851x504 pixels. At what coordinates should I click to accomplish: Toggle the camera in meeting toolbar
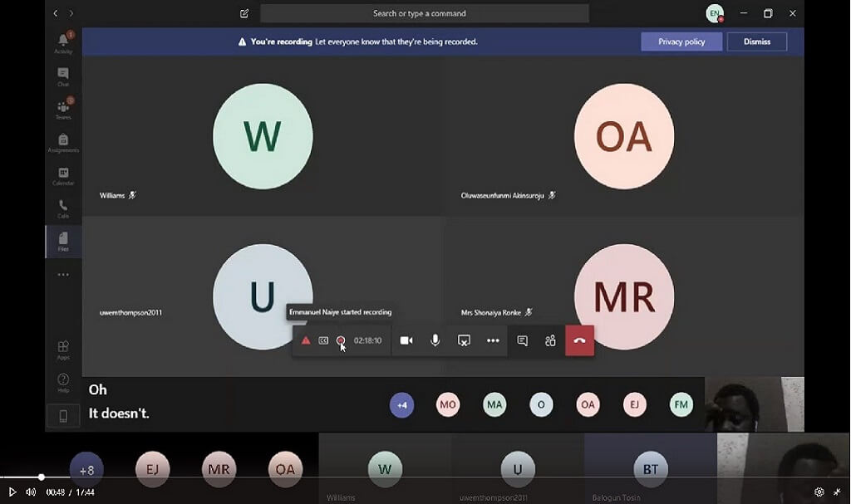[x=406, y=340]
